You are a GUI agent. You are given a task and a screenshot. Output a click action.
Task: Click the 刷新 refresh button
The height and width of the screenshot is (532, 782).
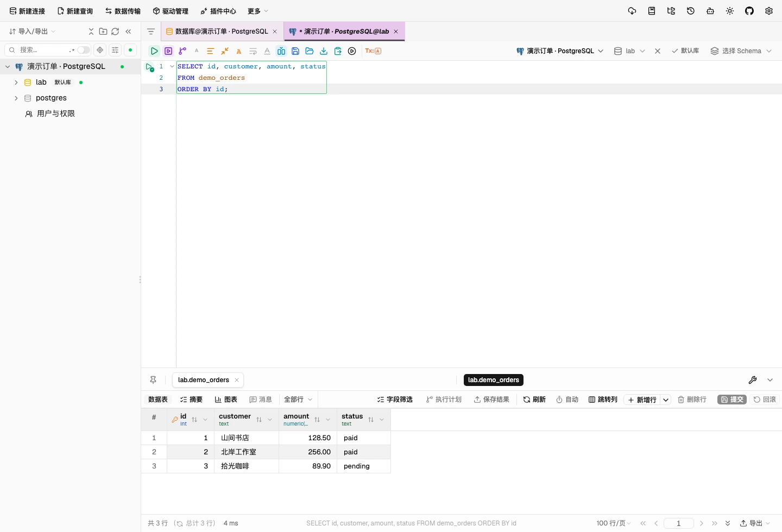[534, 400]
